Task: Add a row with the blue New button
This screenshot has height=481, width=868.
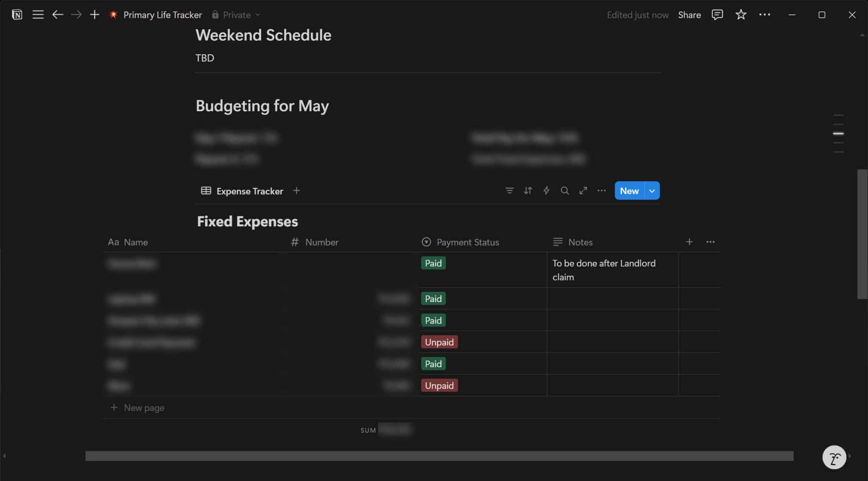Action: [629, 190]
